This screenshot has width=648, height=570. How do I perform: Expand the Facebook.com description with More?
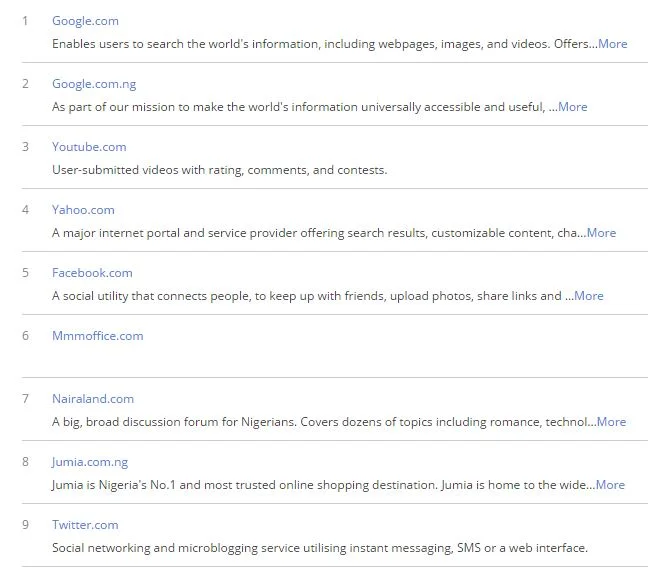pyautogui.click(x=589, y=296)
